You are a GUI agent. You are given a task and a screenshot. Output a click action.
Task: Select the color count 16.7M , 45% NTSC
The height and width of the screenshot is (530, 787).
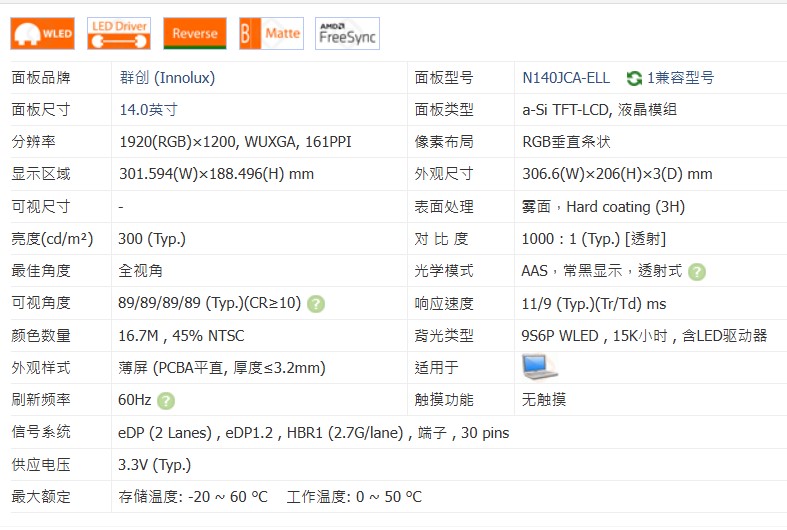(x=181, y=336)
